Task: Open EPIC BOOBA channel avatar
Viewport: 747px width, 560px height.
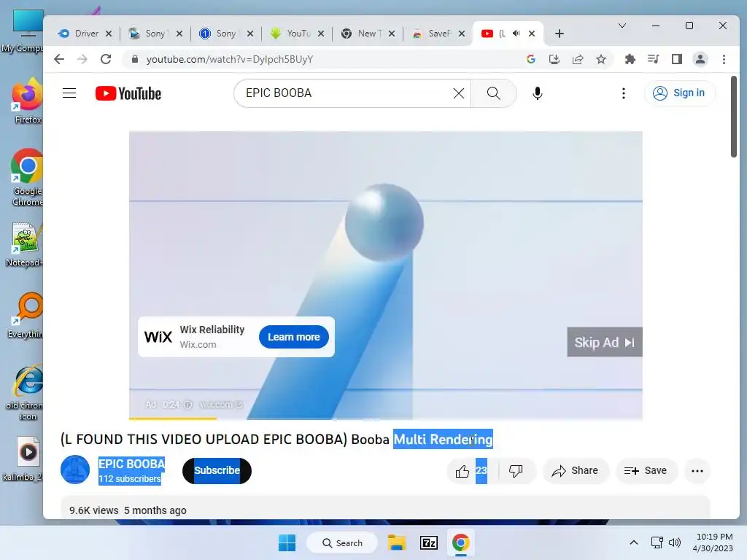Action: point(75,470)
